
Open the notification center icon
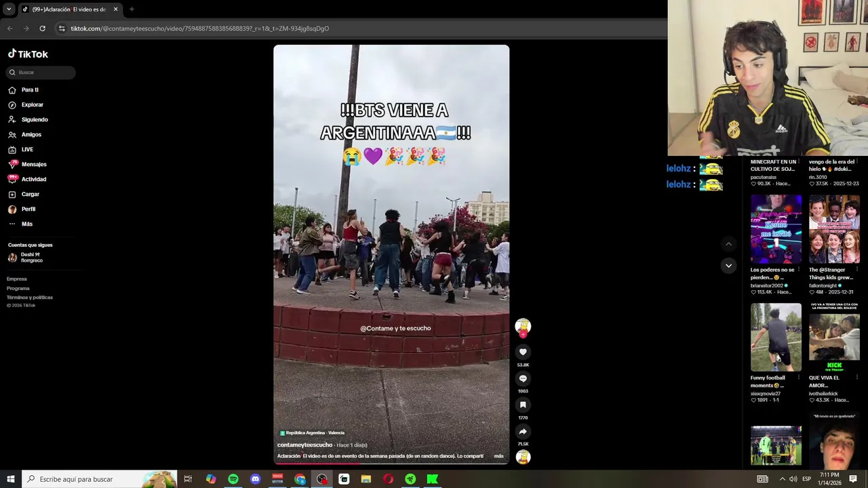coord(853,479)
